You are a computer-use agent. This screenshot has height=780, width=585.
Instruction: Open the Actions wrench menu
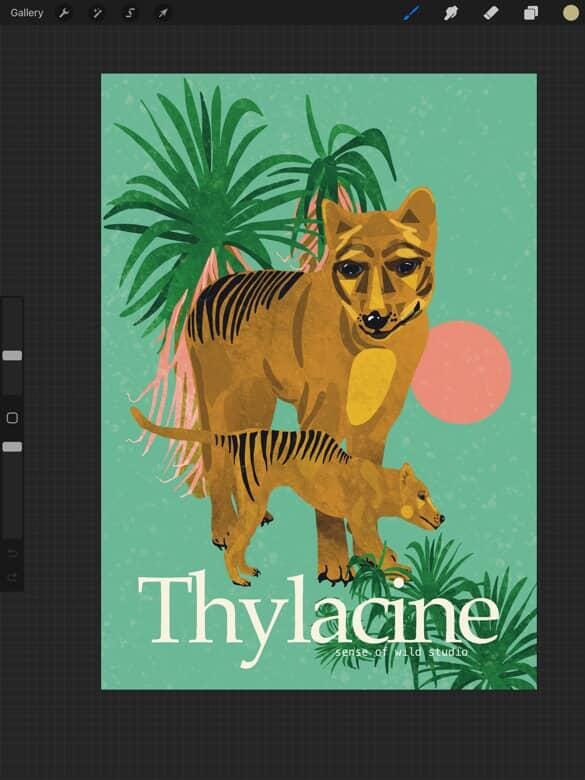coord(64,13)
